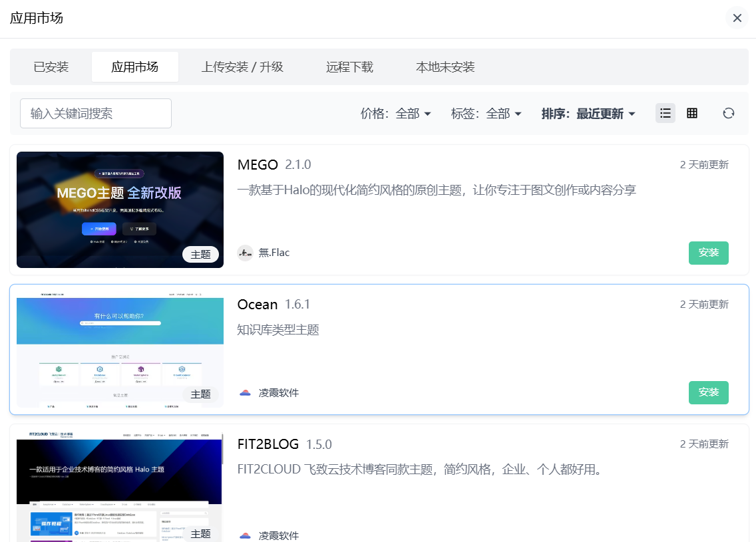The height and width of the screenshot is (542, 756).
Task: Click Ocean's 2 天前更新 label
Action: [x=704, y=305]
